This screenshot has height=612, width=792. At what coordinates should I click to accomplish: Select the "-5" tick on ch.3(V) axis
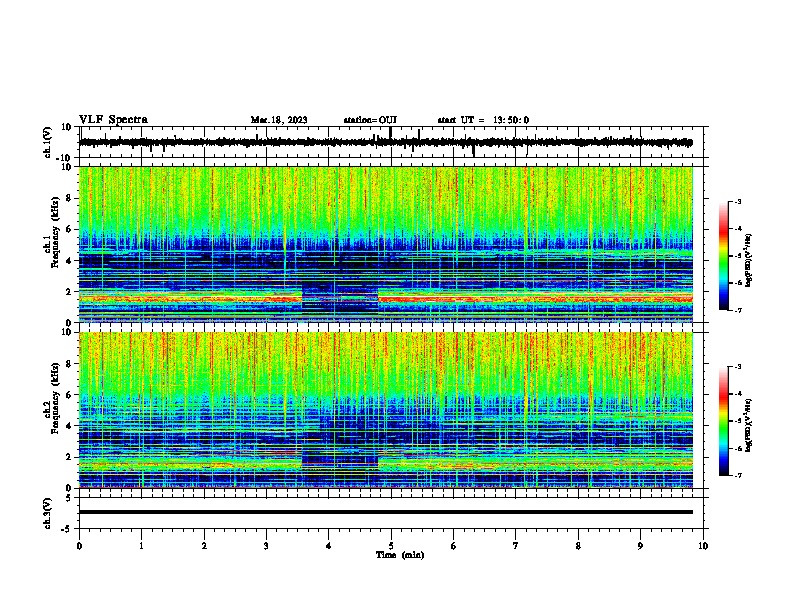click(x=67, y=529)
